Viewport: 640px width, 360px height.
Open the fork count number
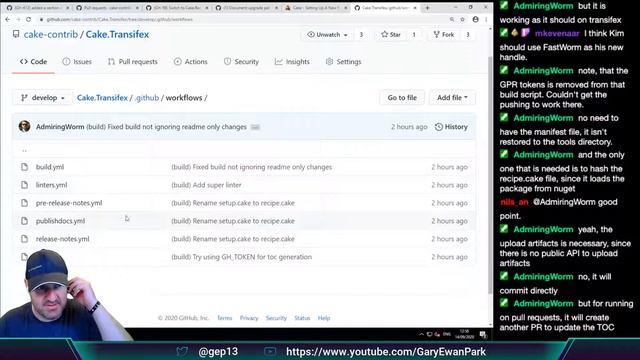[468, 35]
